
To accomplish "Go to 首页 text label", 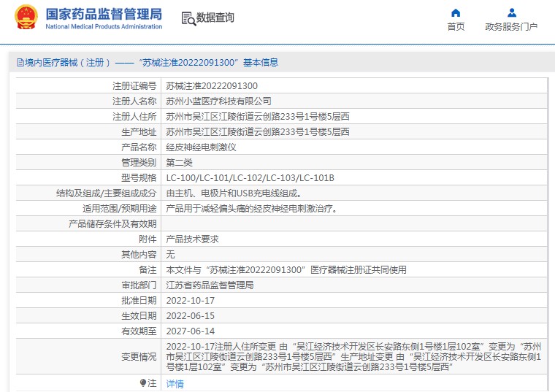I will pos(456,27).
